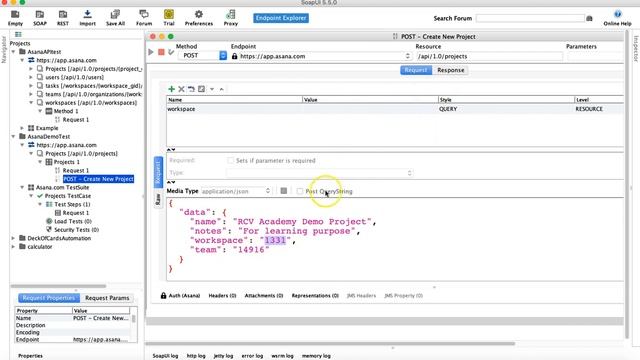The height and width of the screenshot is (360, 640).
Task: Toggle Post QueryString checkbox
Action: point(300,191)
